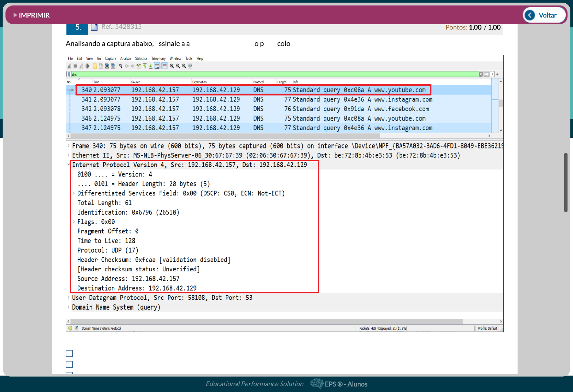Check the first answer option checkbox
Viewport: 573px width, 392px height.
click(x=69, y=353)
